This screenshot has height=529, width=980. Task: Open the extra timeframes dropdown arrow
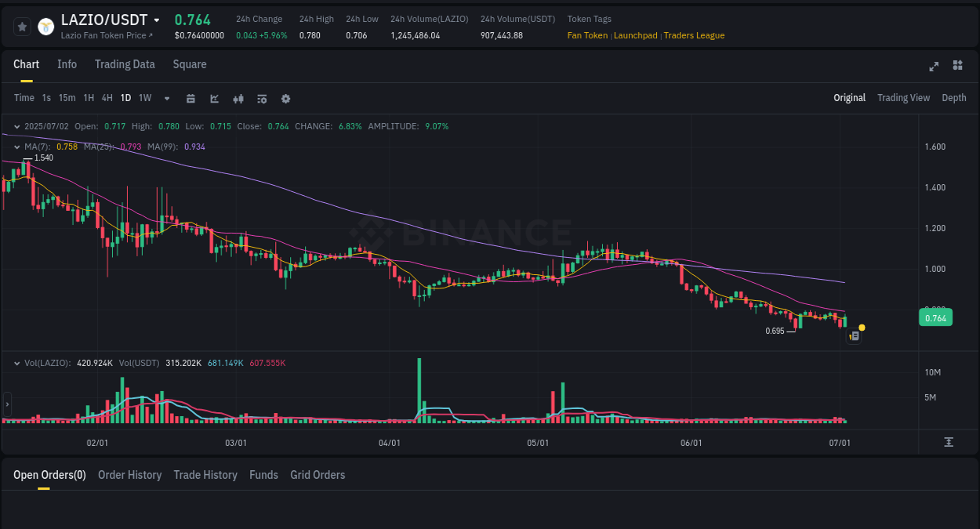coord(166,98)
